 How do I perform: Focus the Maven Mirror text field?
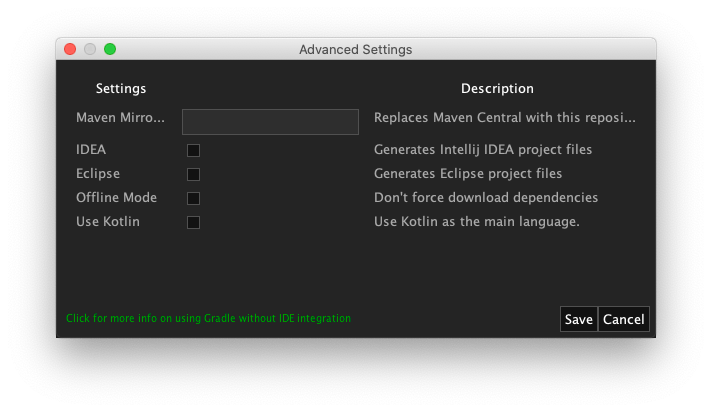tap(270, 122)
